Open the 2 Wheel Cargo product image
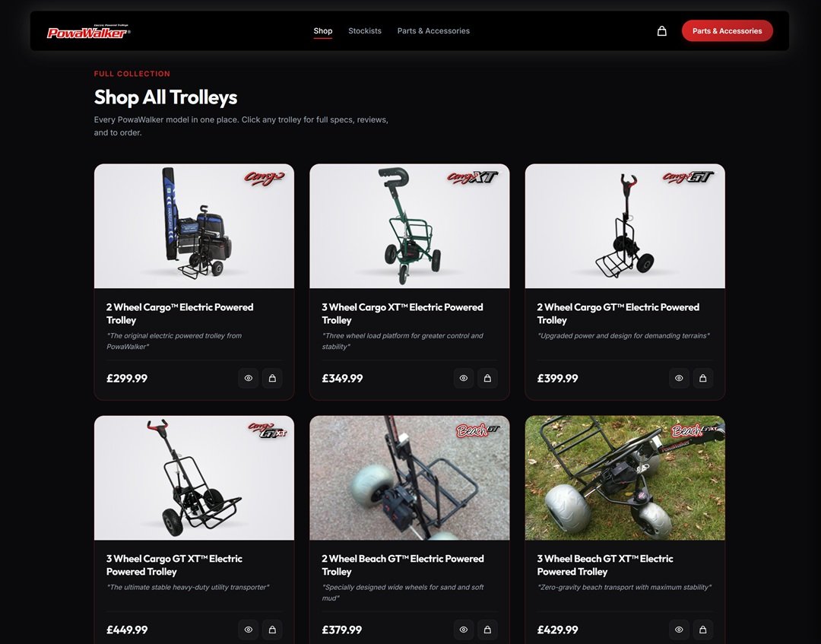This screenshot has height=644, width=821. [195, 226]
